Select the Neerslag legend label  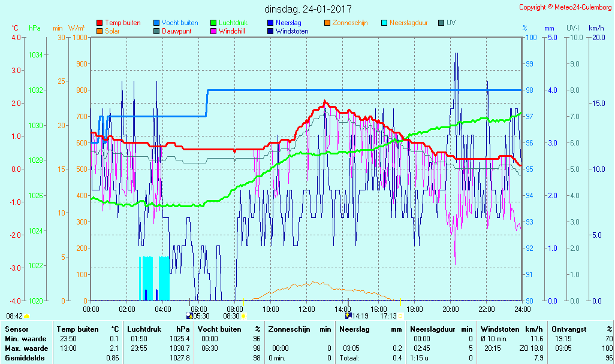point(288,23)
